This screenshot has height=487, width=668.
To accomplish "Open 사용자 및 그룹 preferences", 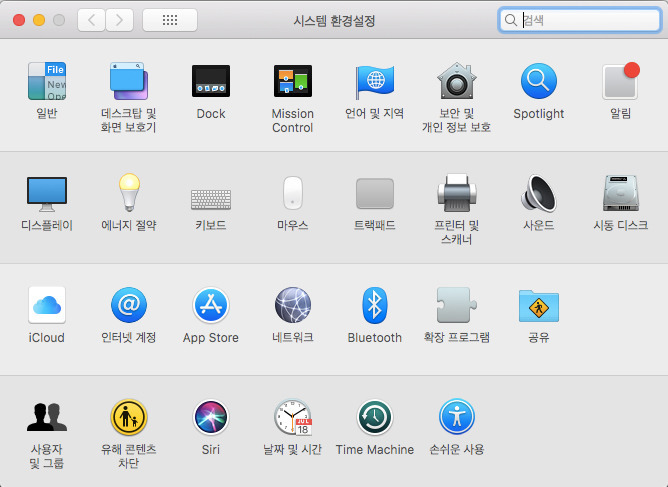I will (x=47, y=417).
